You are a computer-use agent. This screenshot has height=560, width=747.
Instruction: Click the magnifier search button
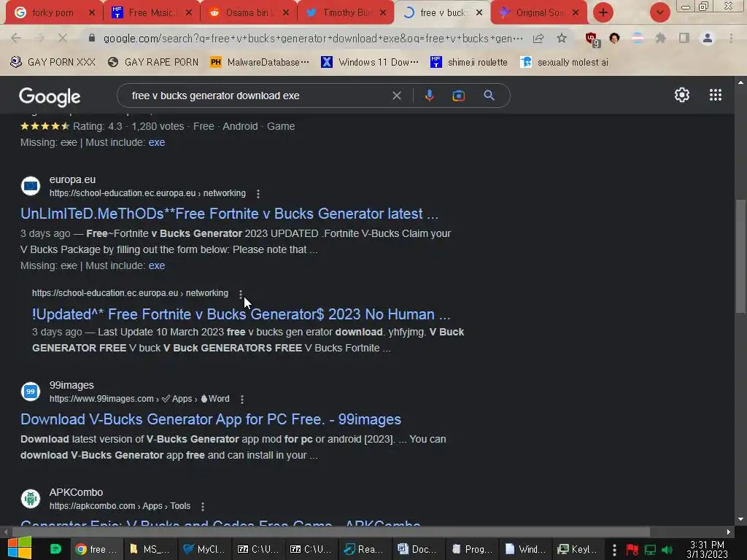(489, 96)
